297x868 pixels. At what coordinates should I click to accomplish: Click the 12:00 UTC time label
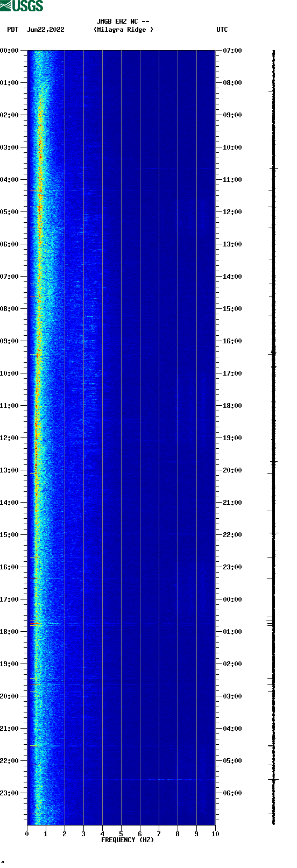pyautogui.click(x=232, y=212)
